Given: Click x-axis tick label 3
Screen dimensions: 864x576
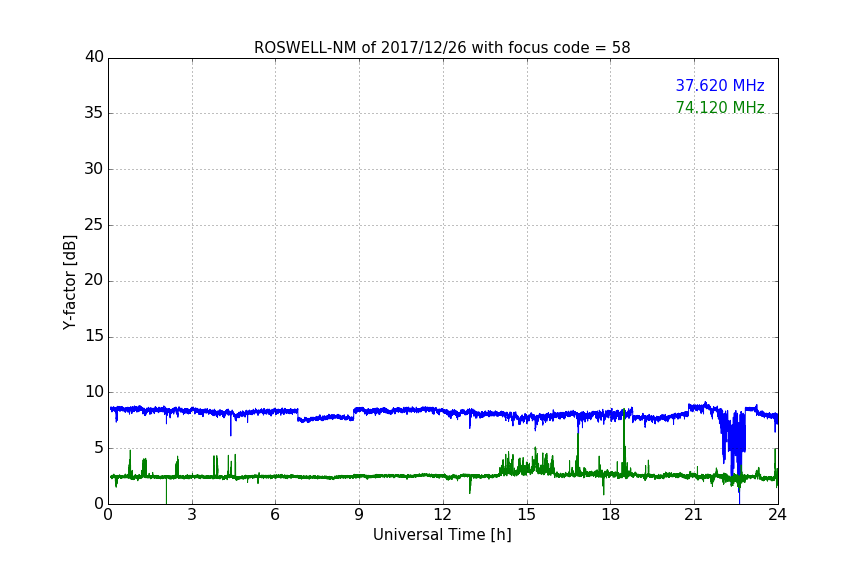Looking at the screenshot, I should pyautogui.click(x=192, y=515).
